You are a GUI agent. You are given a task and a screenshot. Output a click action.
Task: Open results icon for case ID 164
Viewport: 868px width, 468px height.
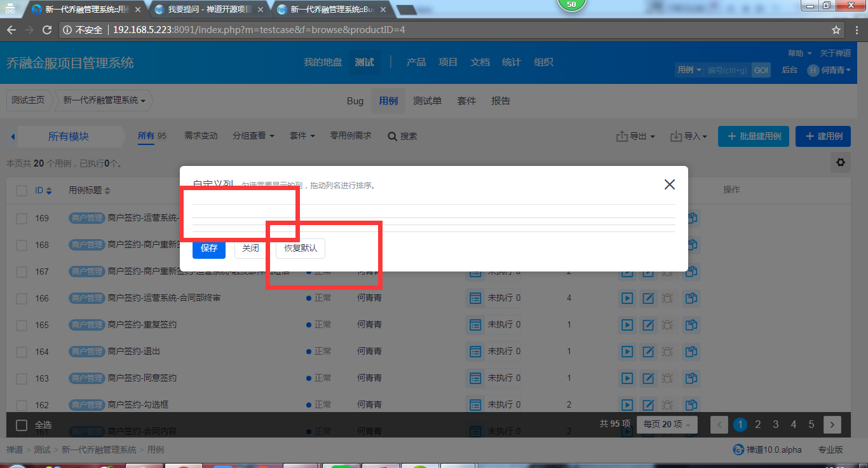coord(475,352)
